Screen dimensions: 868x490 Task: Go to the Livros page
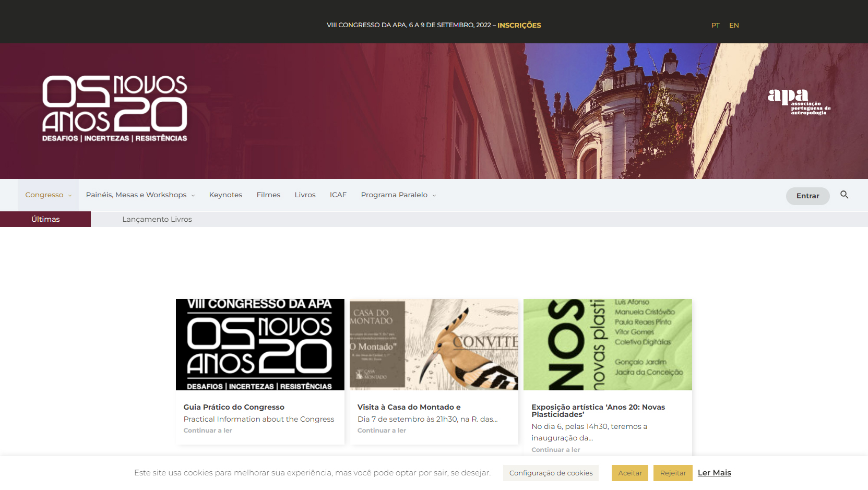(x=305, y=195)
